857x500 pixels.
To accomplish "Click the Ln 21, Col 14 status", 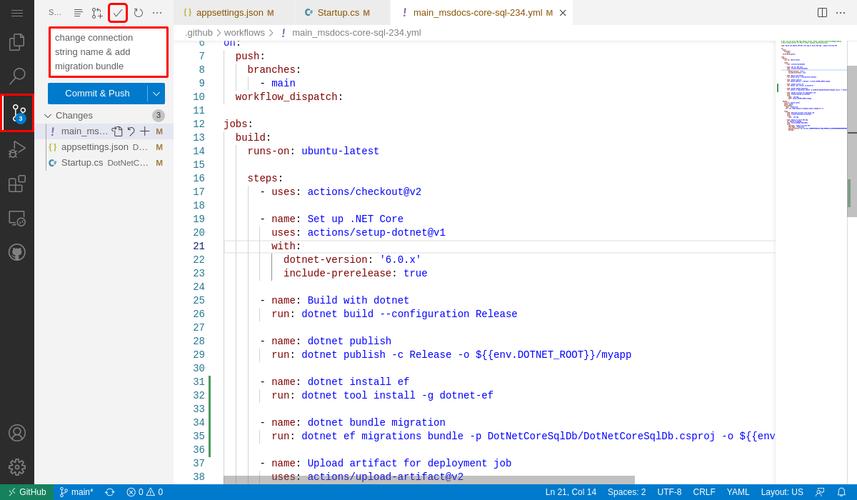I will pyautogui.click(x=571, y=492).
